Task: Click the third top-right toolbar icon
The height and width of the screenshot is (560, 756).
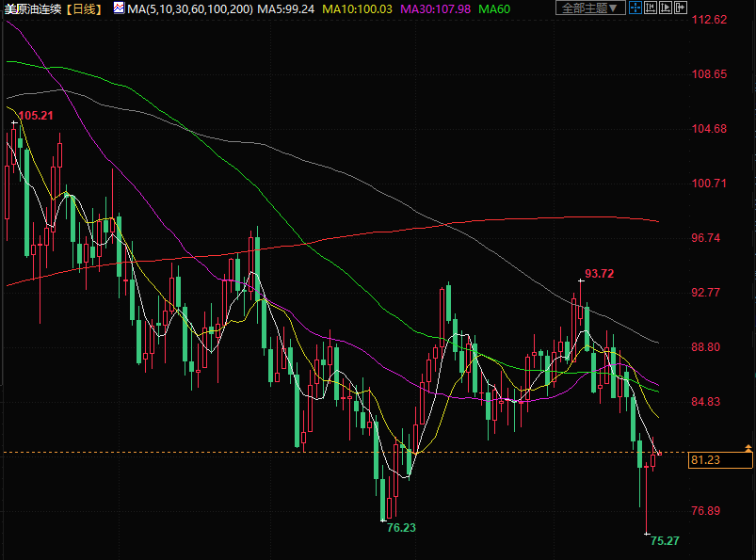Action: tap(668, 8)
